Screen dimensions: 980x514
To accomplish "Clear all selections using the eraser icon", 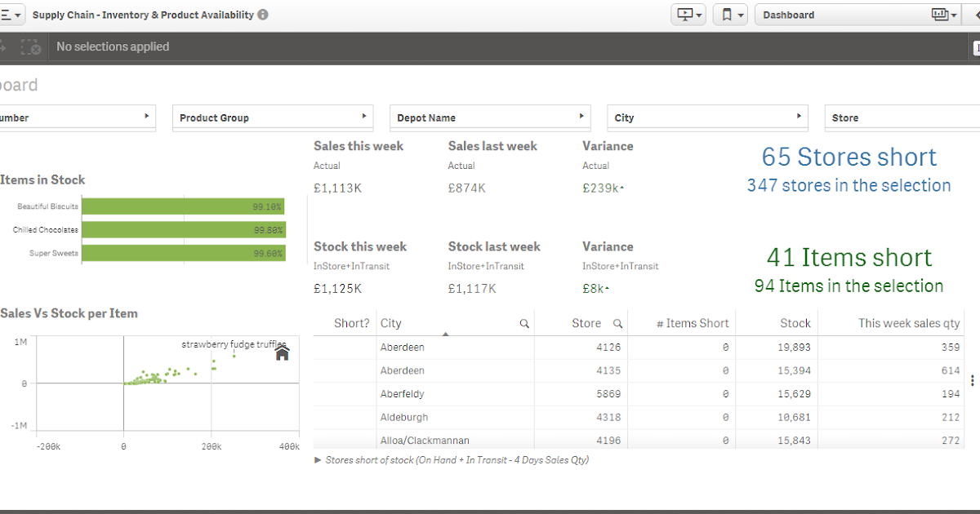I will [31, 47].
